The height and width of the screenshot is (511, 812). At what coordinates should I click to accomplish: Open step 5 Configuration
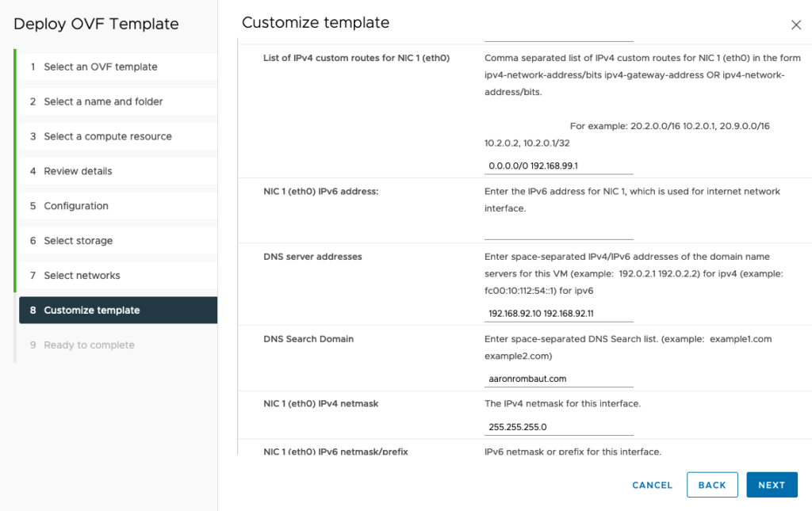76,206
